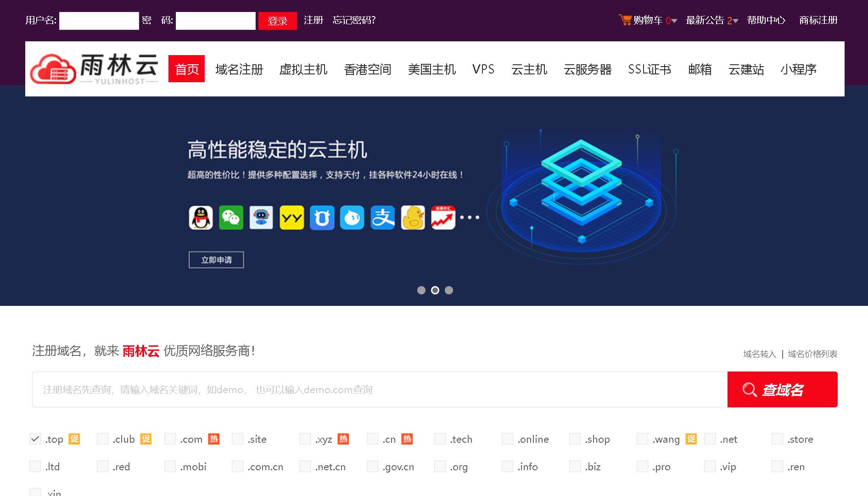Enable the .cn domain checkbox
Screen dimensions: 868x496
click(373, 439)
